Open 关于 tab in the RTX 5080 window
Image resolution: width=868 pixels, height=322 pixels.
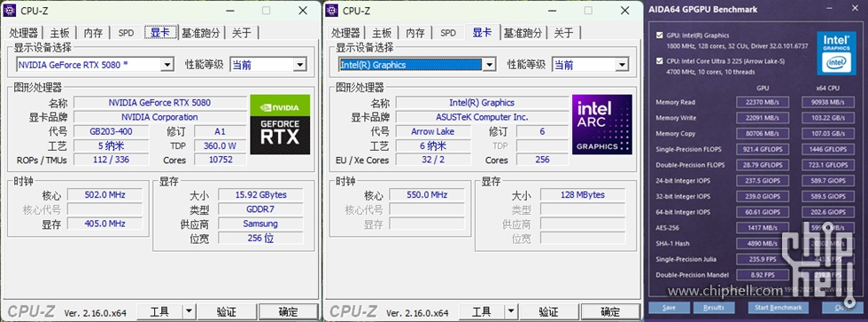coord(241,33)
